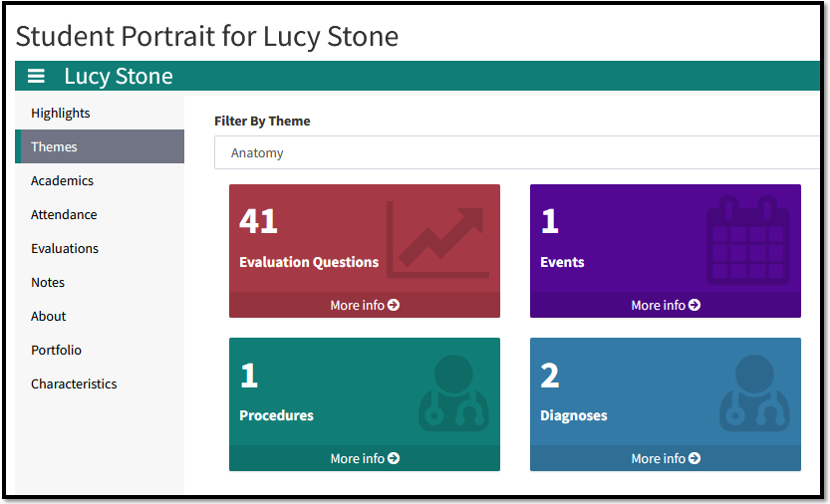
Task: Open the Evaluations section
Action: pyautogui.click(x=100, y=248)
